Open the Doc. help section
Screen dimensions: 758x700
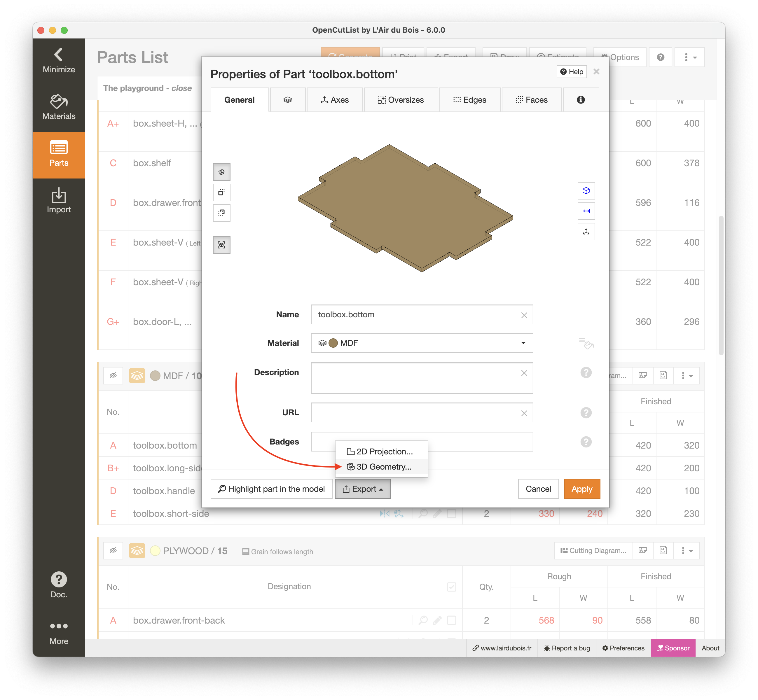[59, 584]
